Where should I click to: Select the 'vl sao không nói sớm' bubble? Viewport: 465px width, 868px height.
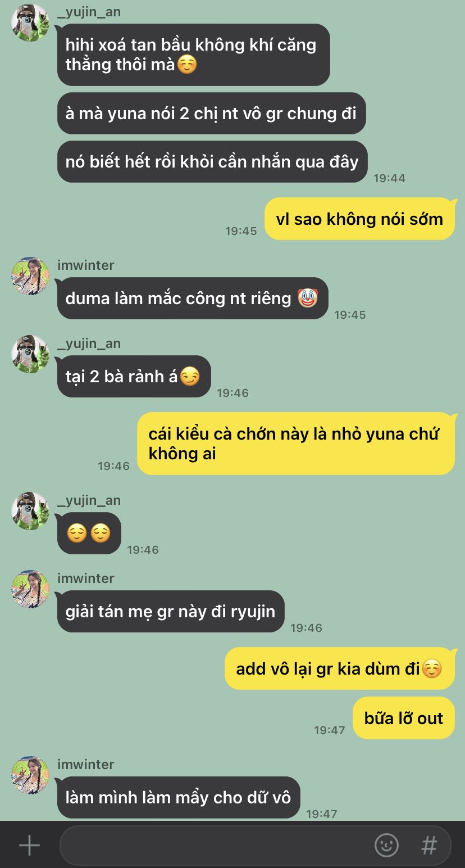pos(359,219)
